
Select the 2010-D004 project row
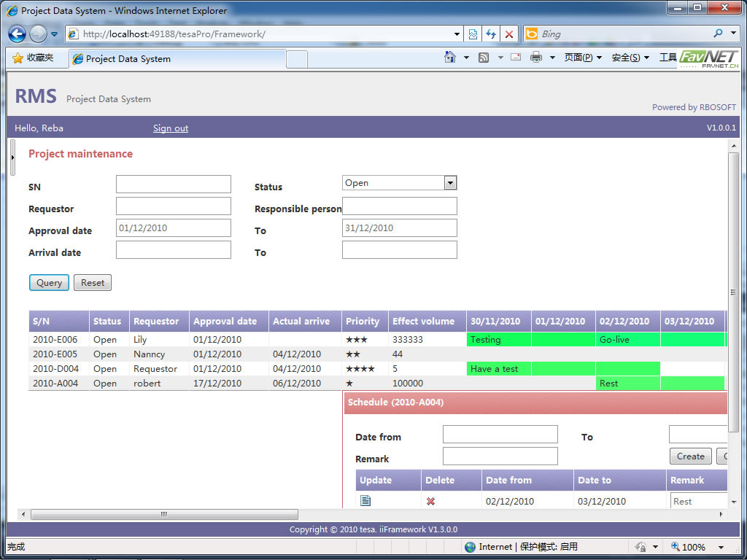(378, 368)
